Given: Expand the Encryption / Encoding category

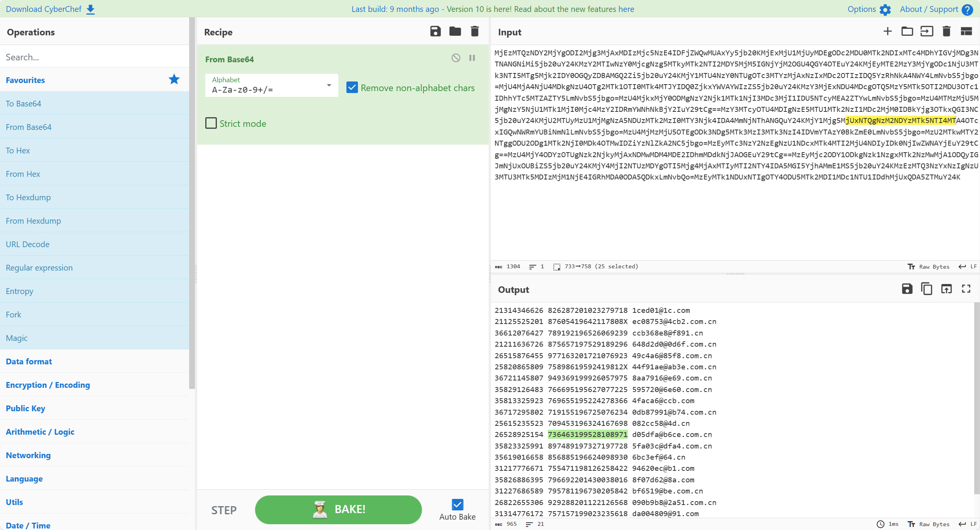Looking at the screenshot, I should (x=48, y=385).
